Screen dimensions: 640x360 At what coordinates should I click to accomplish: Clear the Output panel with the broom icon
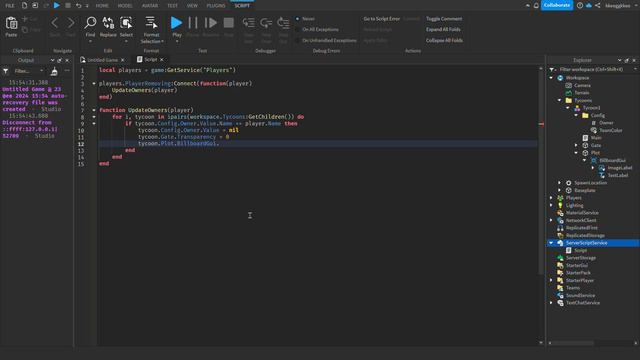click(x=54, y=71)
